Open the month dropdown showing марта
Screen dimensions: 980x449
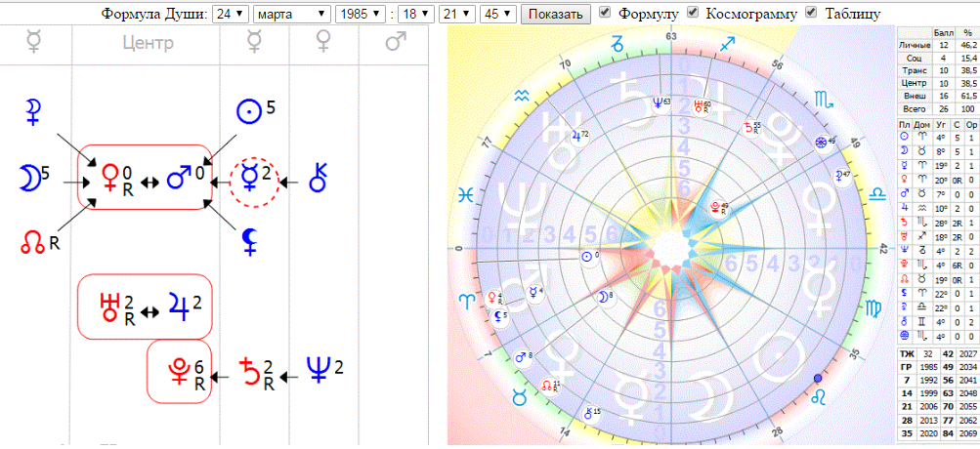pyautogui.click(x=291, y=14)
